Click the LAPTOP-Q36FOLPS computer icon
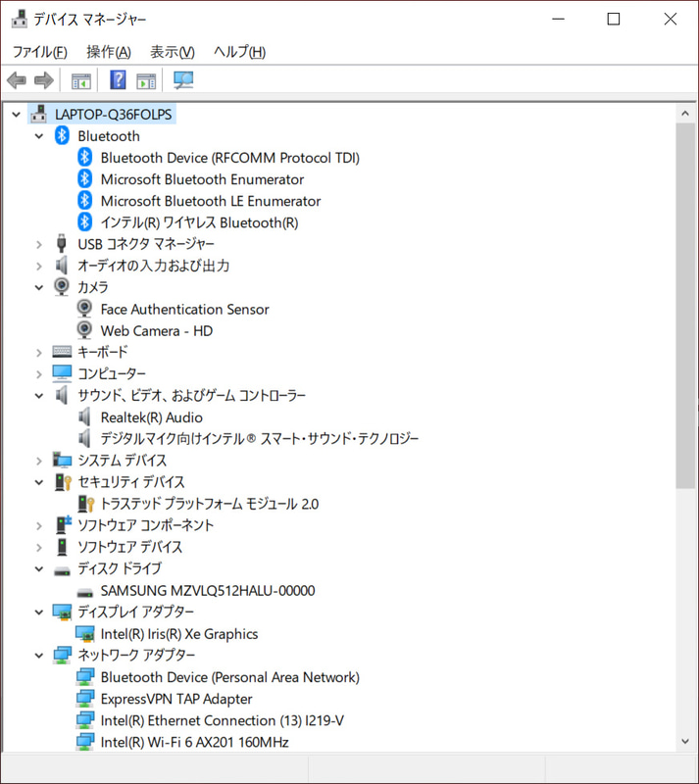This screenshot has height=784, width=699. pos(39,114)
